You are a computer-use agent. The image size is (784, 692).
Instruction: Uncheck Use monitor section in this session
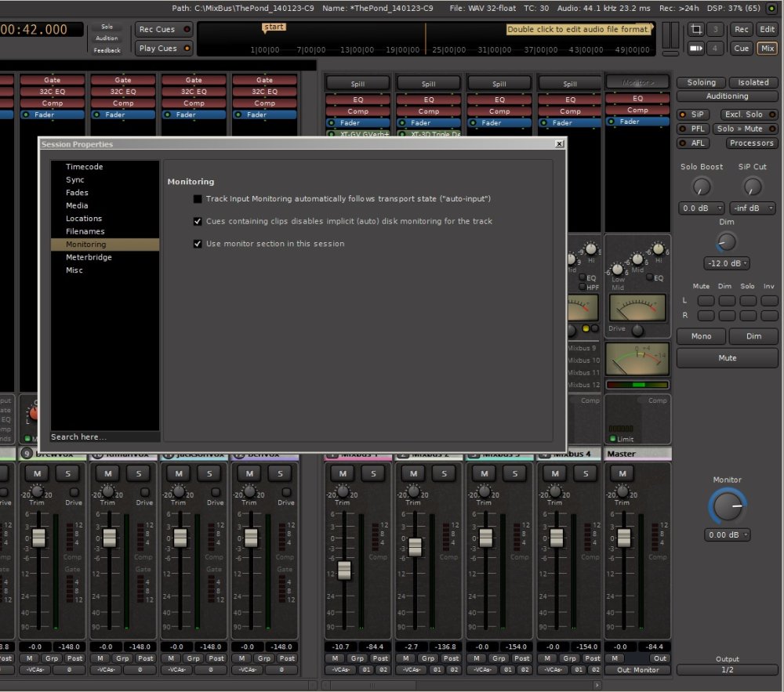click(198, 243)
